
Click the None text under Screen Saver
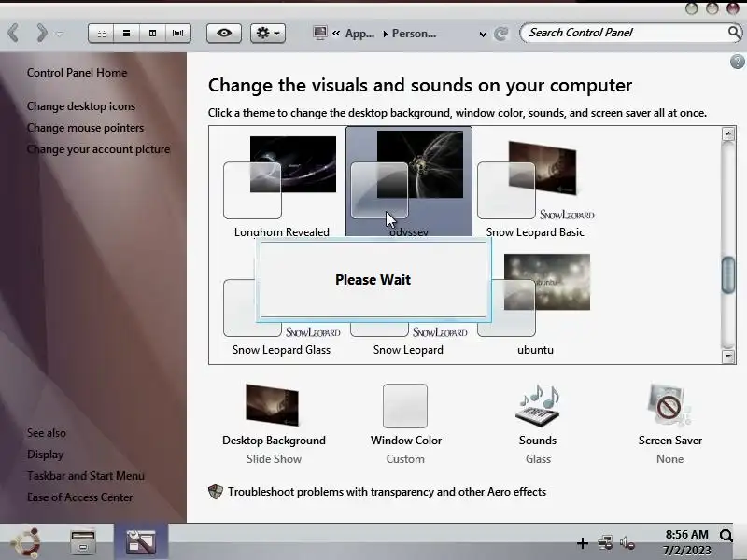point(669,459)
